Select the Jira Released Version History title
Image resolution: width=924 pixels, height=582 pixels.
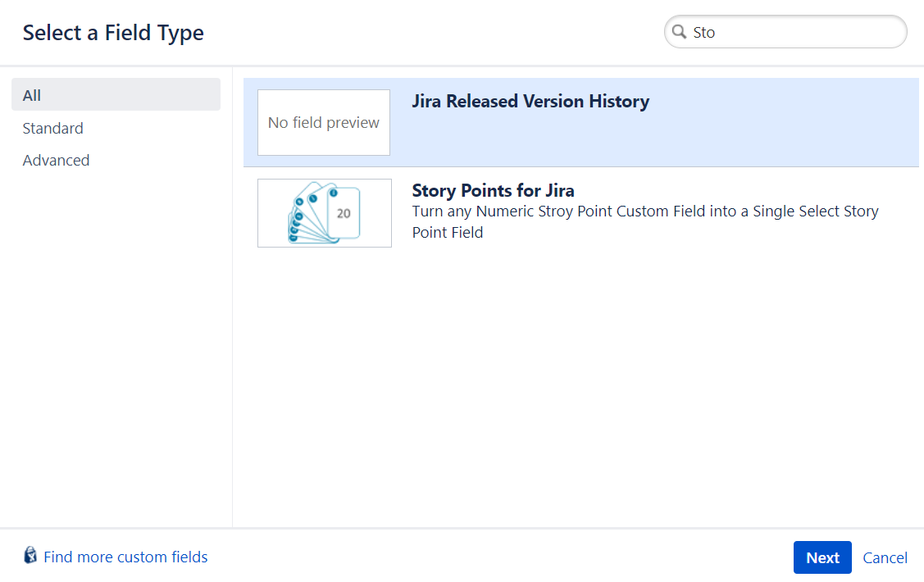pos(530,102)
